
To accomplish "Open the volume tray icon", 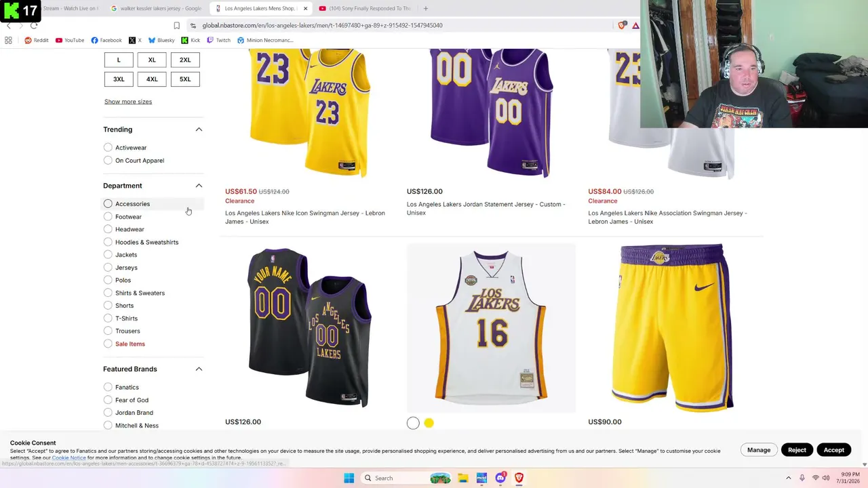I will click(x=826, y=478).
